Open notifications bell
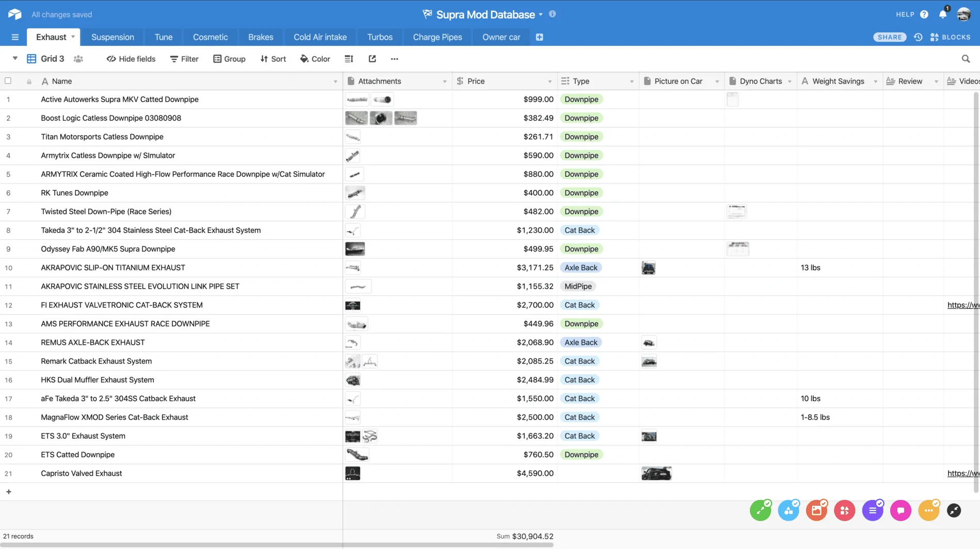The image size is (980, 549). pos(943,14)
